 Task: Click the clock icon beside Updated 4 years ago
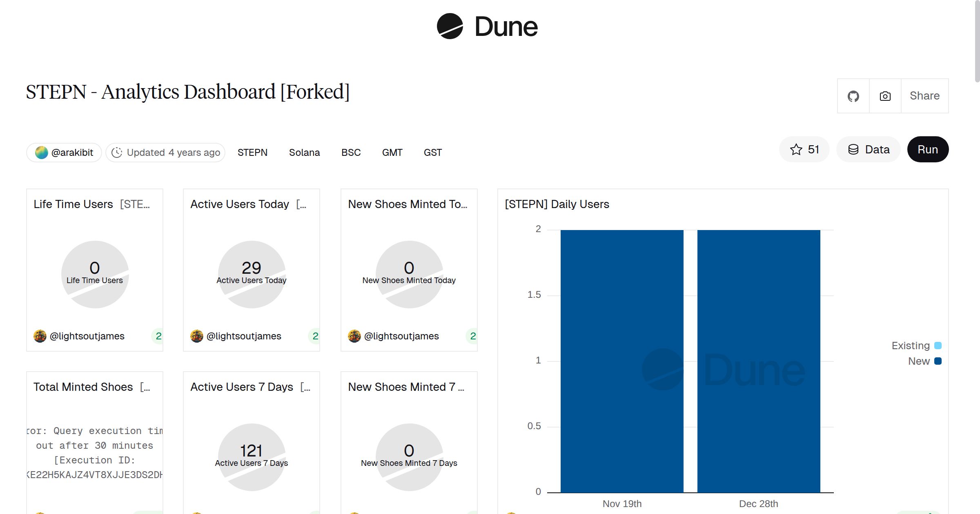pos(117,152)
